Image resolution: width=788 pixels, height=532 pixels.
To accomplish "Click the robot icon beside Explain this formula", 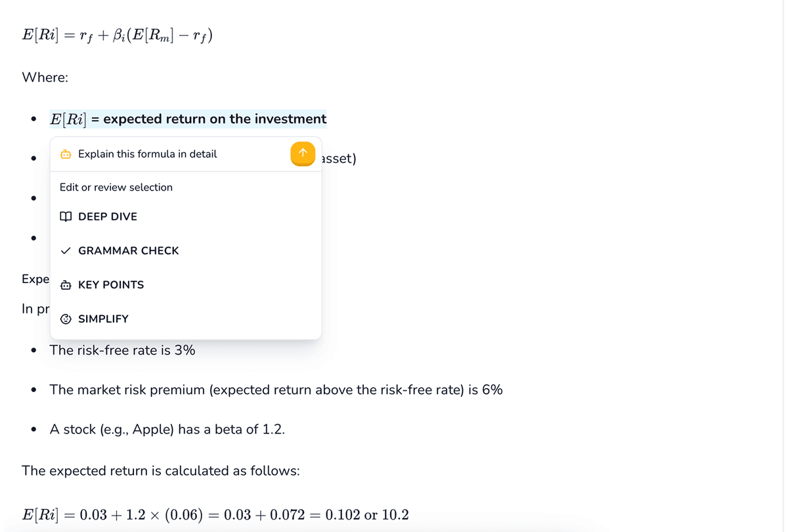I will tap(66, 154).
